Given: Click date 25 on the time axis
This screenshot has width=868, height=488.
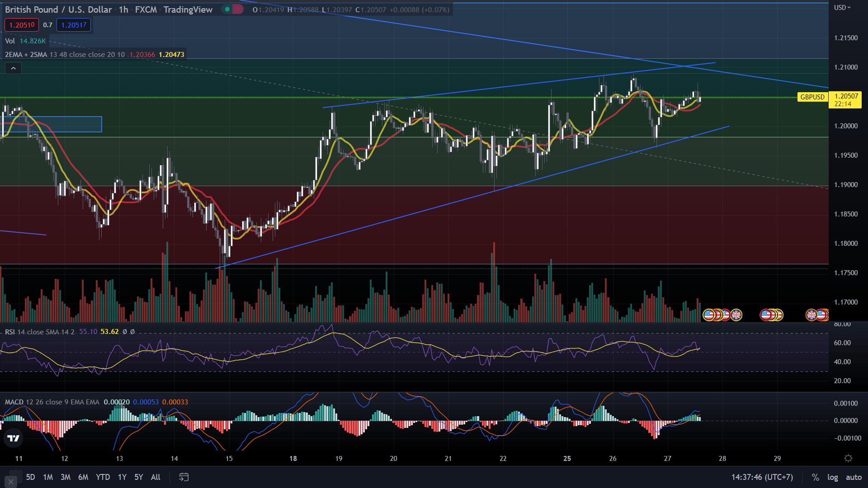Looking at the screenshot, I should (567, 458).
